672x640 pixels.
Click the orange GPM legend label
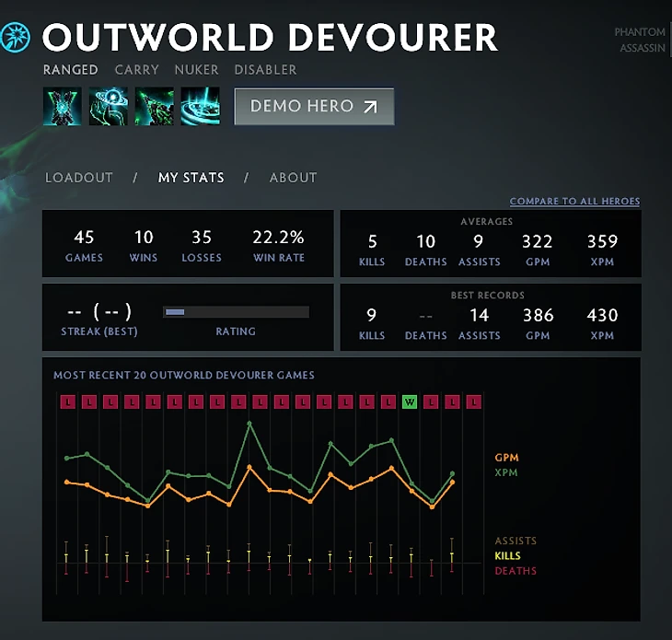click(x=506, y=458)
